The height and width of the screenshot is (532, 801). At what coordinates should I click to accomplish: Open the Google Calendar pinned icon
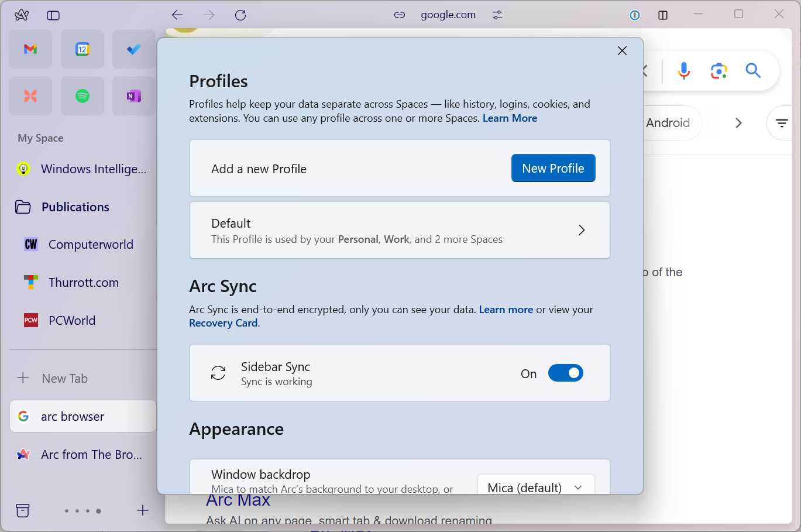[x=82, y=49]
